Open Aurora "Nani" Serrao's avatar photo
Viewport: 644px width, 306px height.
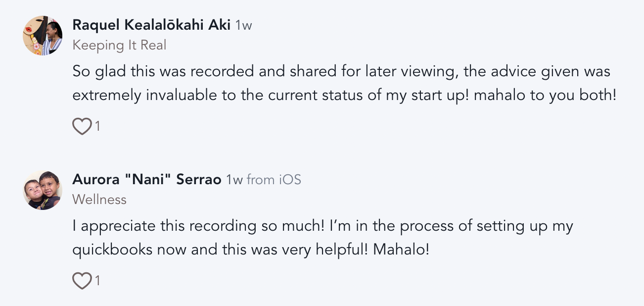coord(43,190)
